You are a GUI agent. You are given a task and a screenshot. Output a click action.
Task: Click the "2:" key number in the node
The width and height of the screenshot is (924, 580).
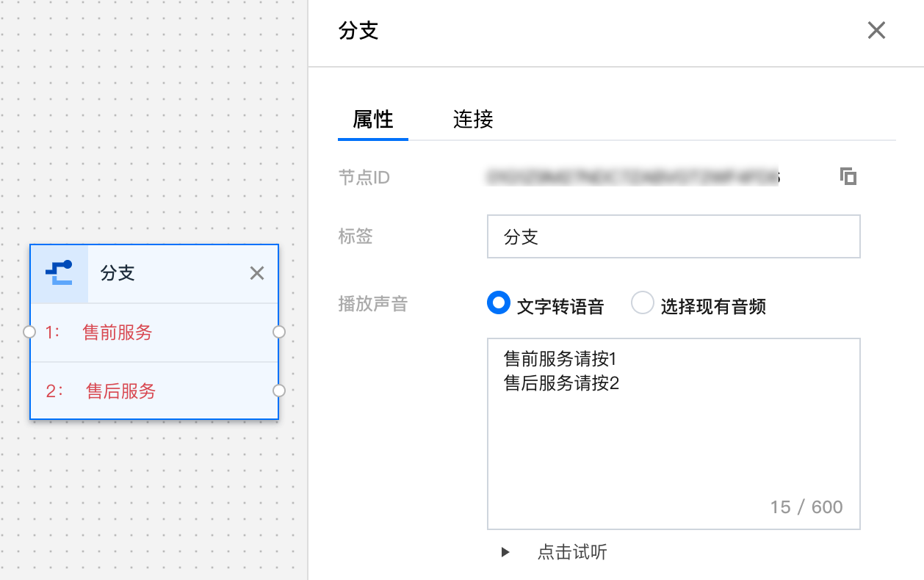point(54,391)
